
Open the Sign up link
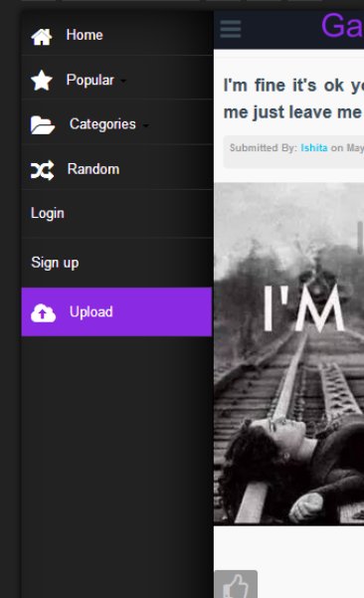click(x=55, y=263)
